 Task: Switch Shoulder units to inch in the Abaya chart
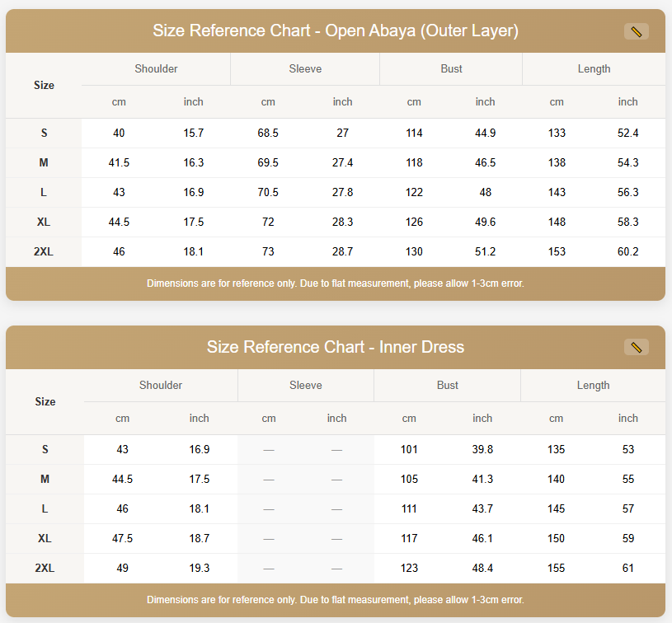click(x=194, y=101)
